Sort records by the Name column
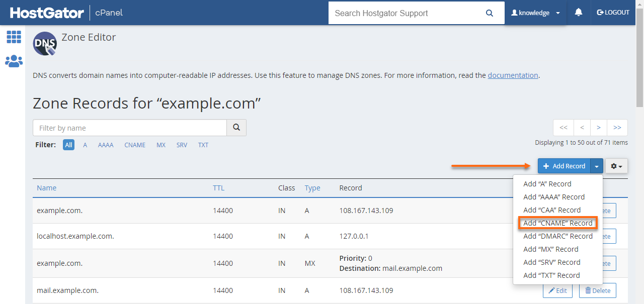 pos(47,188)
